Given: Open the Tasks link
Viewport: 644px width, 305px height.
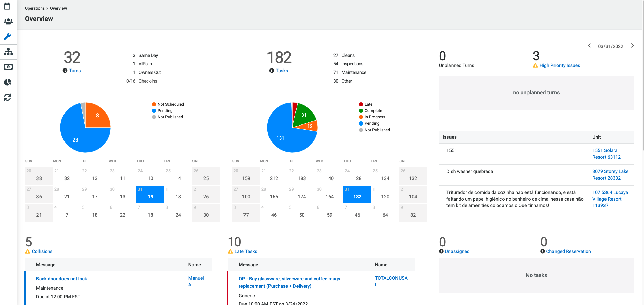Looking at the screenshot, I should point(282,71).
